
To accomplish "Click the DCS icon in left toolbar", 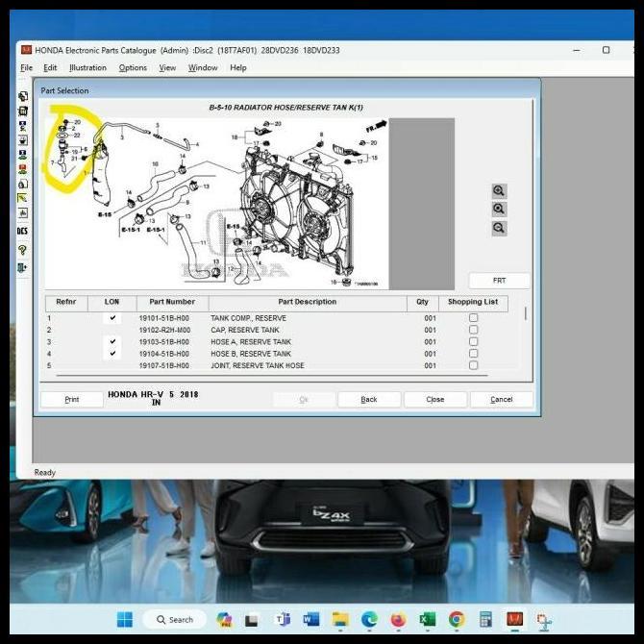I will click(22, 231).
